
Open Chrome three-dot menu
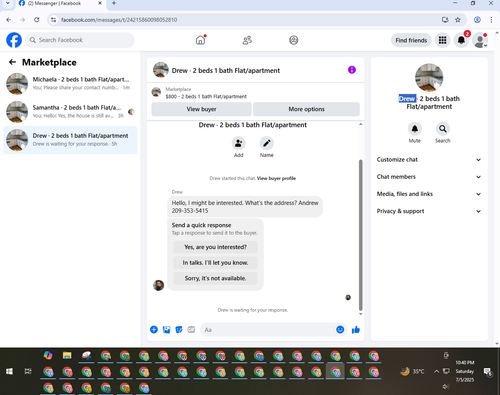pyautogui.click(x=491, y=20)
